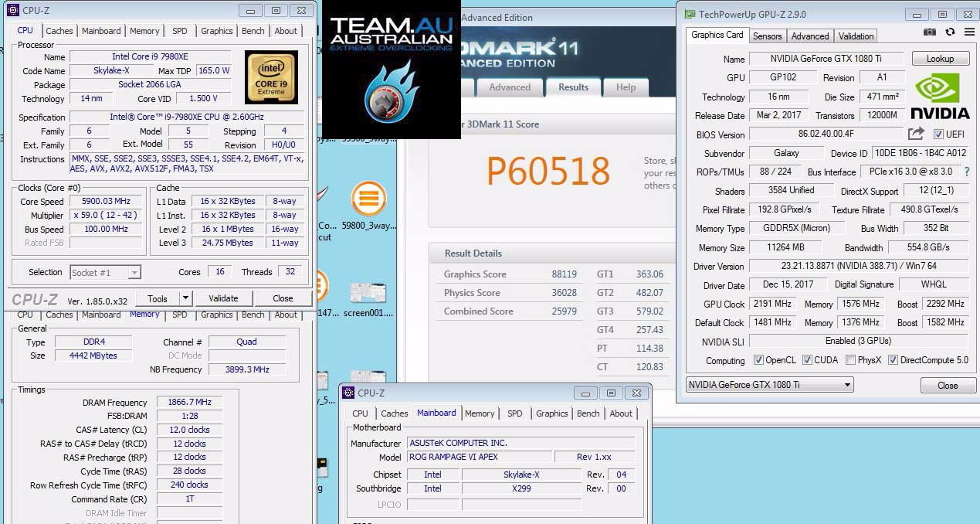Screen dimensions: 980x524
Task: Click the question mark beside Bus Interface
Action: (967, 172)
